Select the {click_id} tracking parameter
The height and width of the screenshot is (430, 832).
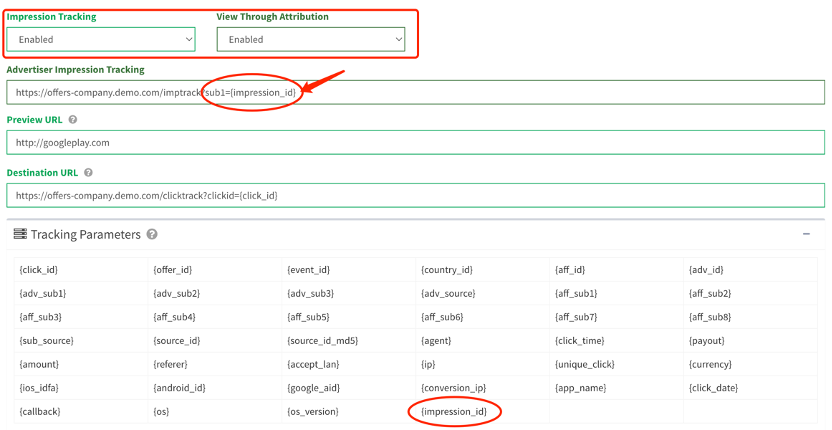[x=38, y=270]
